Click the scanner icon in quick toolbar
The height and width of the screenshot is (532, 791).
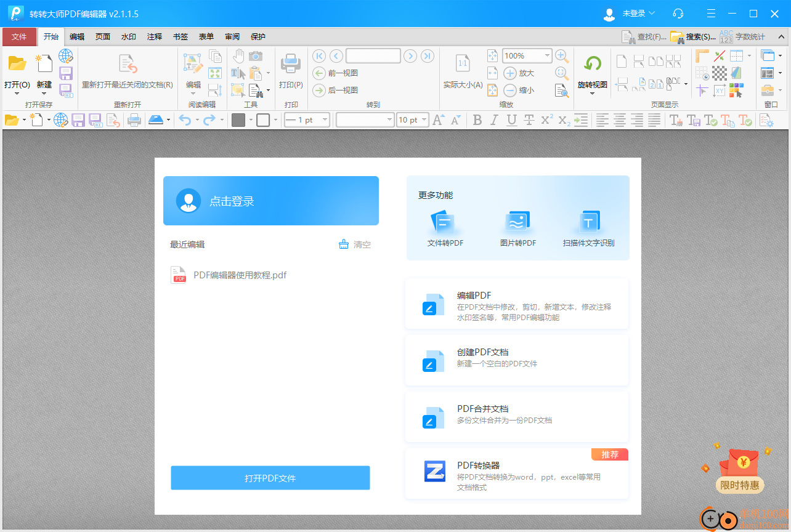click(156, 120)
